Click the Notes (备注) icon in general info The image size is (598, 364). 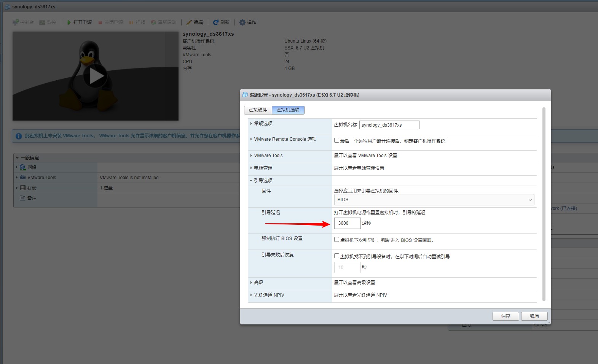(x=23, y=198)
